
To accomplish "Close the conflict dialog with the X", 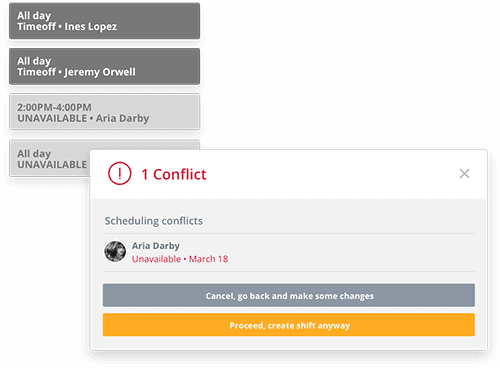I will 464,173.
